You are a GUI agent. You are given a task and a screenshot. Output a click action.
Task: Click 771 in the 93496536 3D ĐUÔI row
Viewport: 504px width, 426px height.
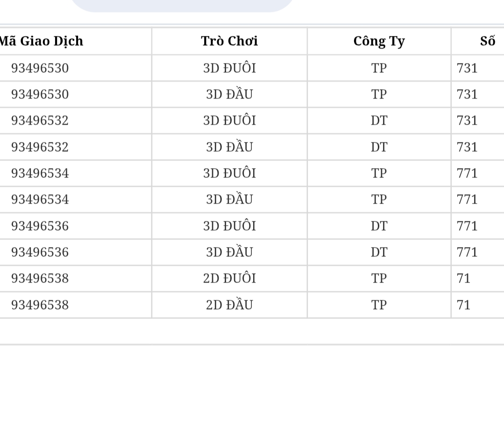[467, 226]
